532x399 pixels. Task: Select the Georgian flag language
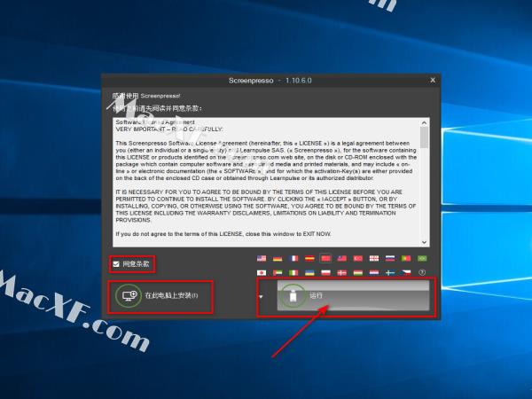point(374,259)
